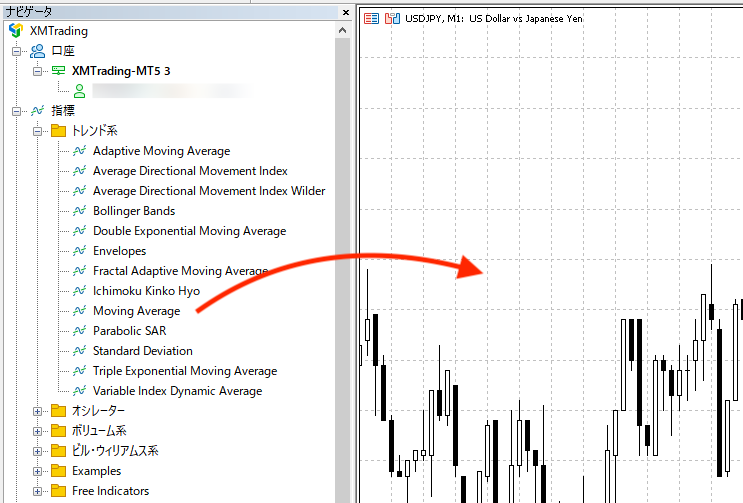Select the blurred account name entry
The width and height of the screenshot is (743, 503).
click(x=172, y=91)
